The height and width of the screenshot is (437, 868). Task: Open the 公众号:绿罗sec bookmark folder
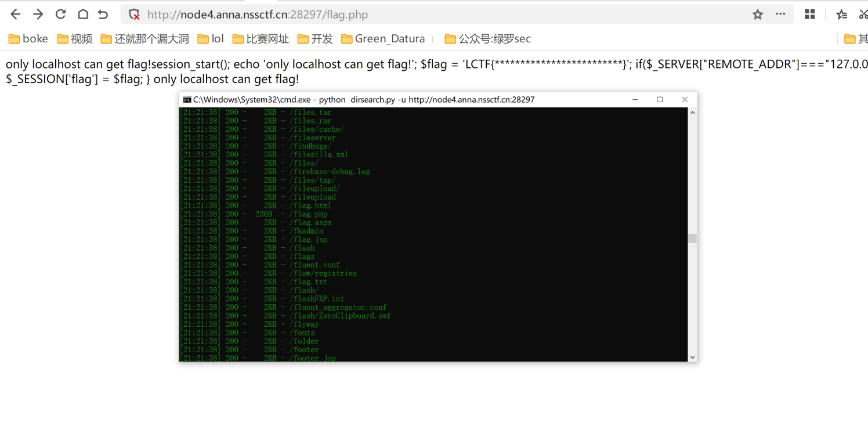[x=487, y=39]
